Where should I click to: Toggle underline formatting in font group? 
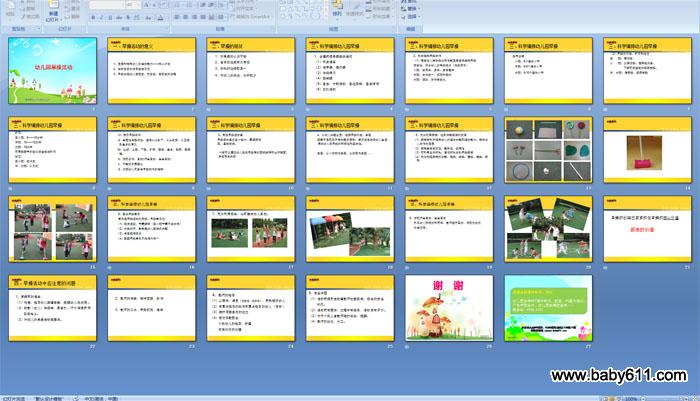110,18
